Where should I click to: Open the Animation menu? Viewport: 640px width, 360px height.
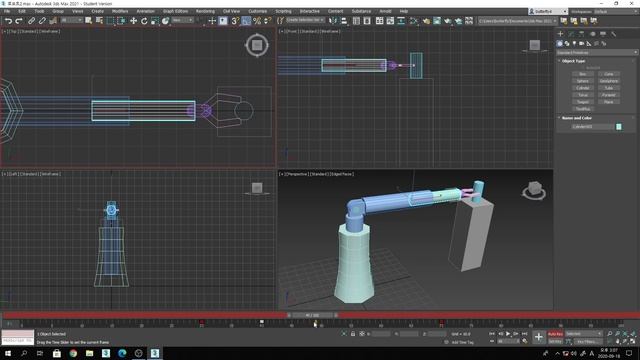pos(145,11)
